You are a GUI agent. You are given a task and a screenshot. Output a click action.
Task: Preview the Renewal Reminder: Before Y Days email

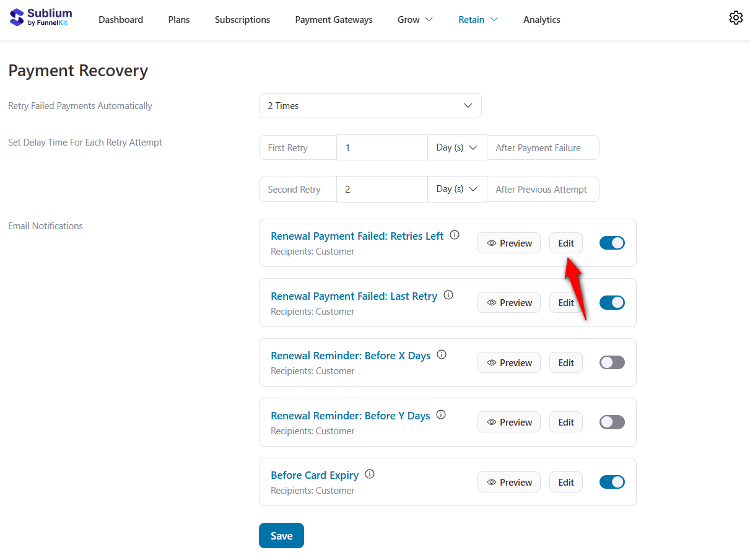(x=508, y=422)
